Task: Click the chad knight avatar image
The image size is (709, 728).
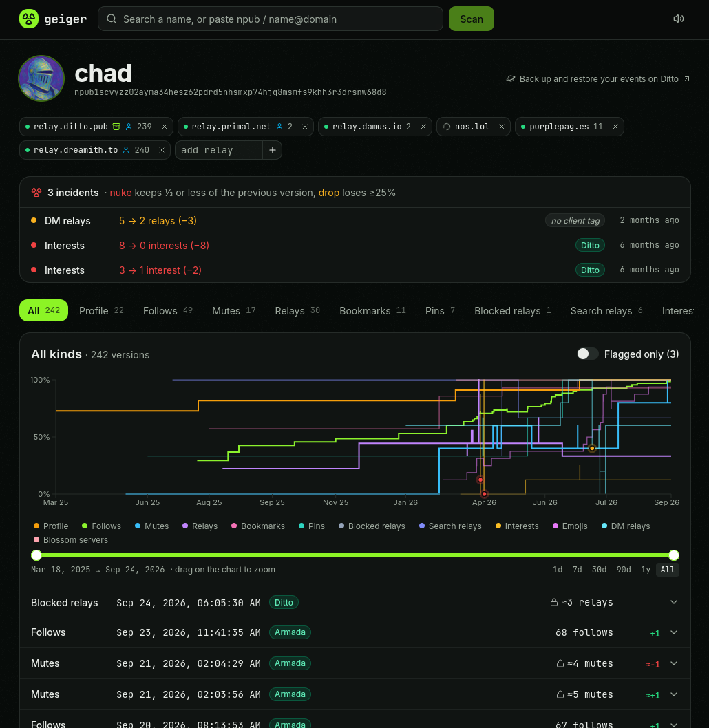Action: 41,78
